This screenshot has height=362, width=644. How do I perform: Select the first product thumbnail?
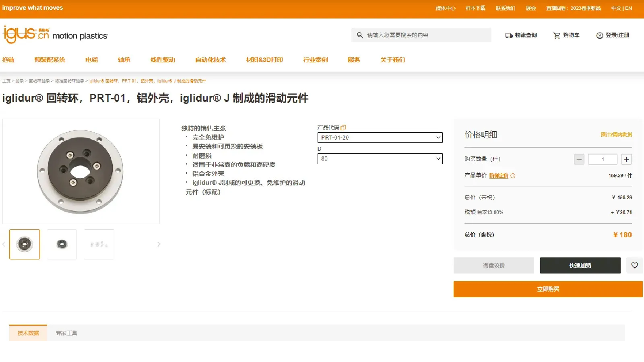(25, 244)
